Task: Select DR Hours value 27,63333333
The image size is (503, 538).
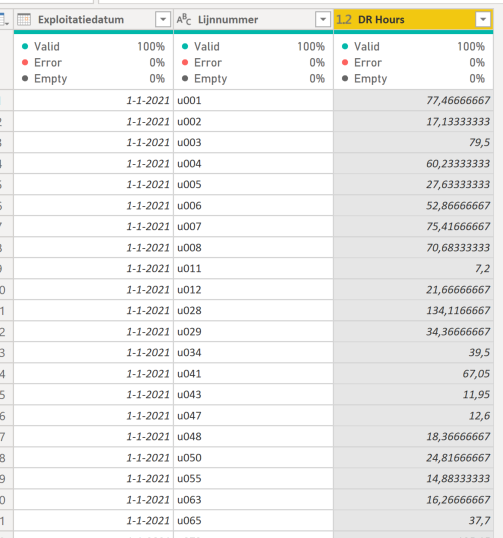Action: point(413,185)
